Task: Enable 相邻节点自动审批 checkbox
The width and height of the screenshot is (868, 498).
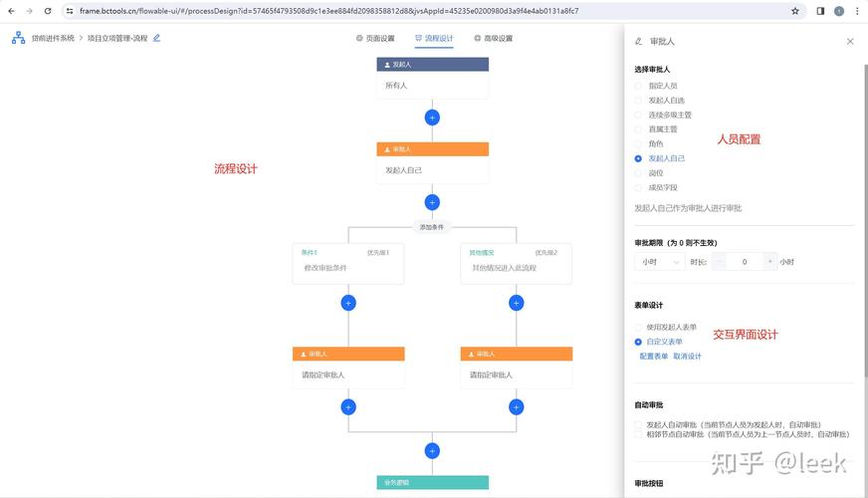Action: pyautogui.click(x=638, y=434)
